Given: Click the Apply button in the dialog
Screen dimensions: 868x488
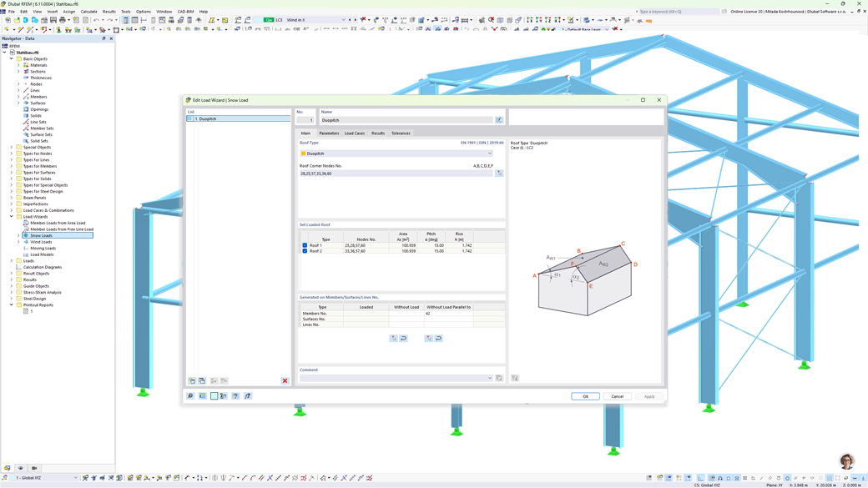Looking at the screenshot, I should pyautogui.click(x=649, y=396).
